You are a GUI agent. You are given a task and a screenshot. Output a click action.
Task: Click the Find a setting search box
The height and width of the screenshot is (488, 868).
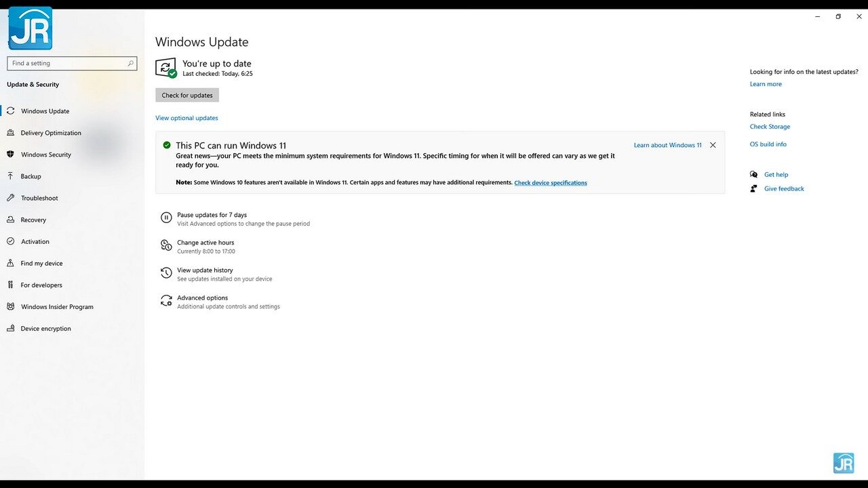[x=72, y=63]
